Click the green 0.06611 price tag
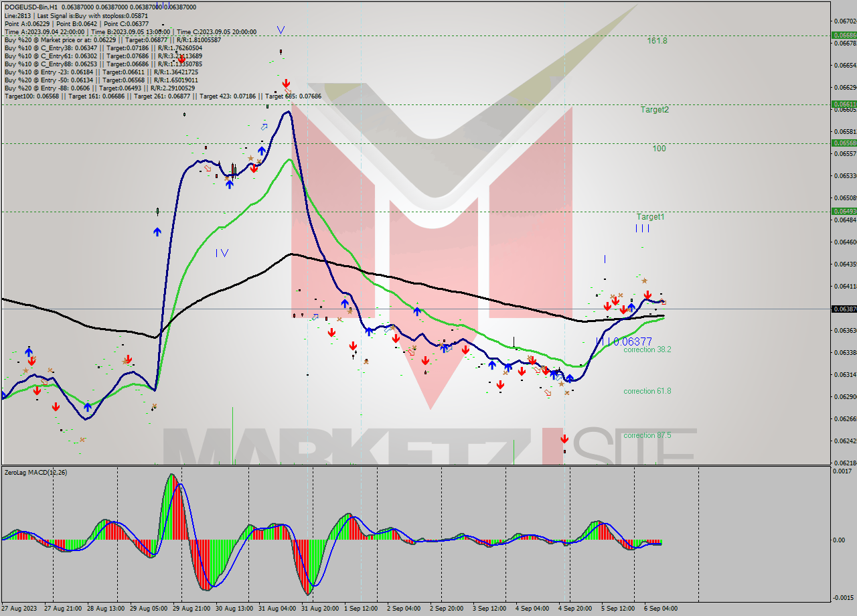 [844, 104]
